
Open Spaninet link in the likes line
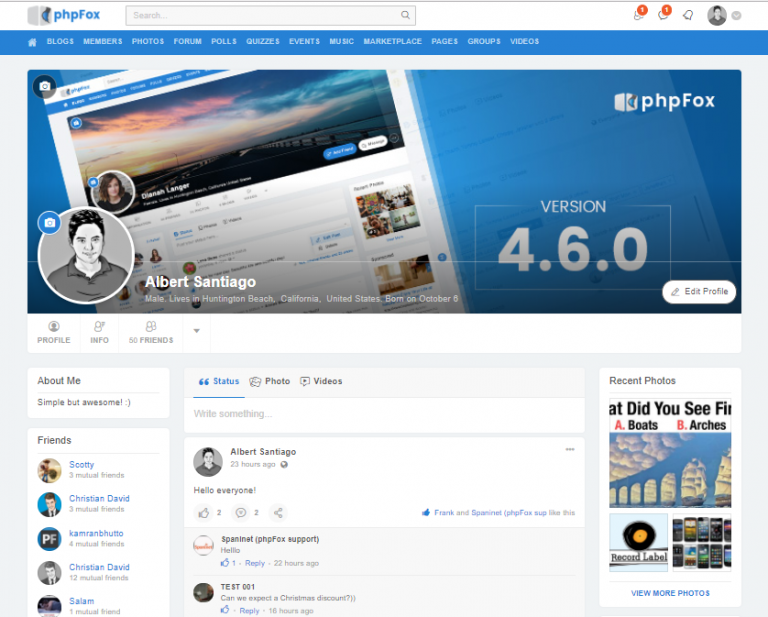click(x=508, y=513)
